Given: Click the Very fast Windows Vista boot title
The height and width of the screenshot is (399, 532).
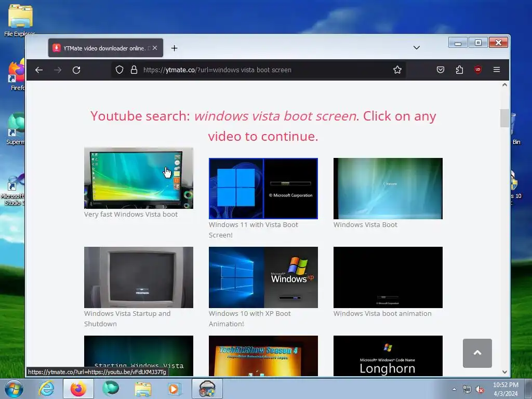Looking at the screenshot, I should (x=130, y=215).
